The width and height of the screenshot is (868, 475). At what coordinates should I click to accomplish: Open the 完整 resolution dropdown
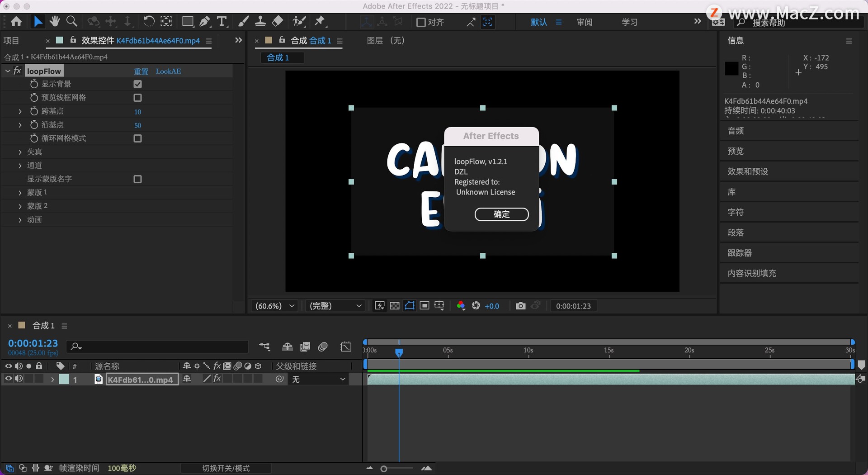[x=335, y=306]
